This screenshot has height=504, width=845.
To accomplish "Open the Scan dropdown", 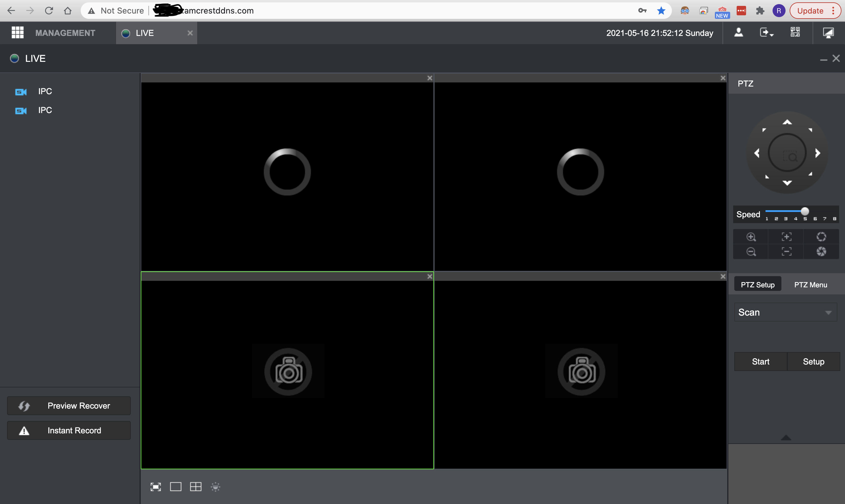I will click(786, 312).
